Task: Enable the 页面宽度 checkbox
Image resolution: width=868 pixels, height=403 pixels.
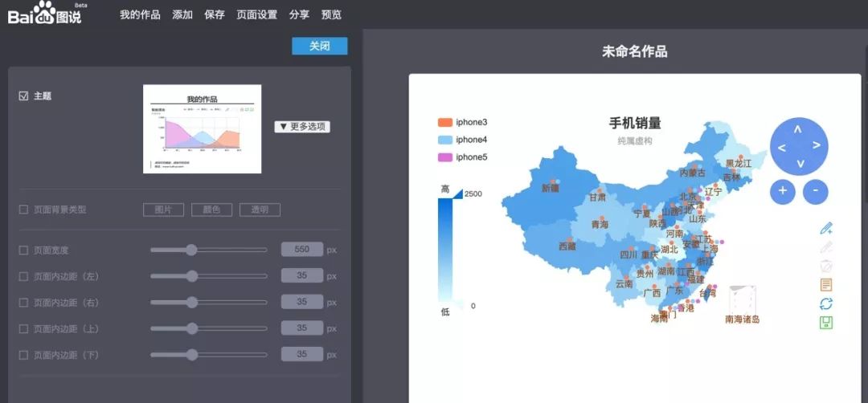Action: click(x=23, y=250)
